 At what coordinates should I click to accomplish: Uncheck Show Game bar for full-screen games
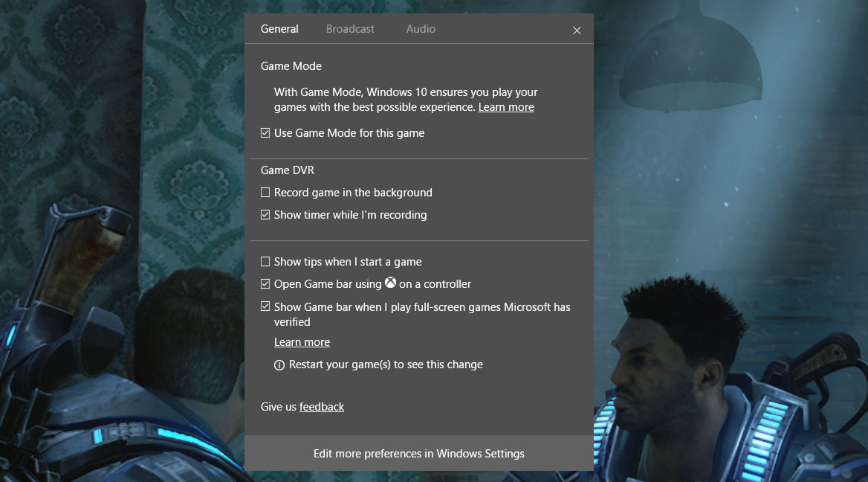(265, 306)
